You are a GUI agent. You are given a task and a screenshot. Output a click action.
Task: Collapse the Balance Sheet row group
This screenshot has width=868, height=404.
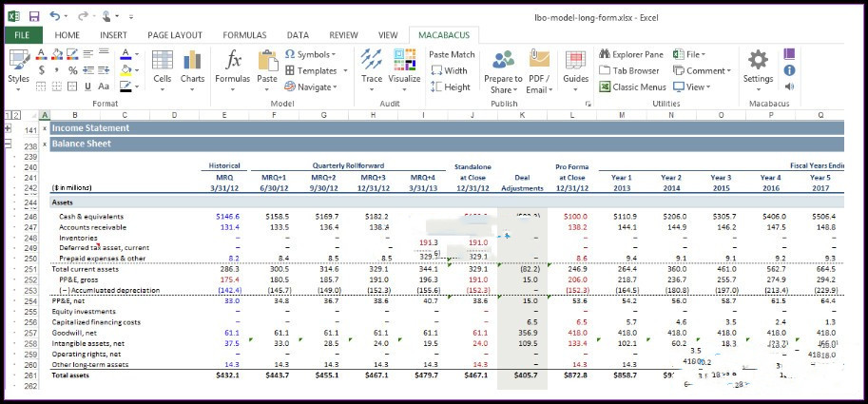tap(9, 144)
